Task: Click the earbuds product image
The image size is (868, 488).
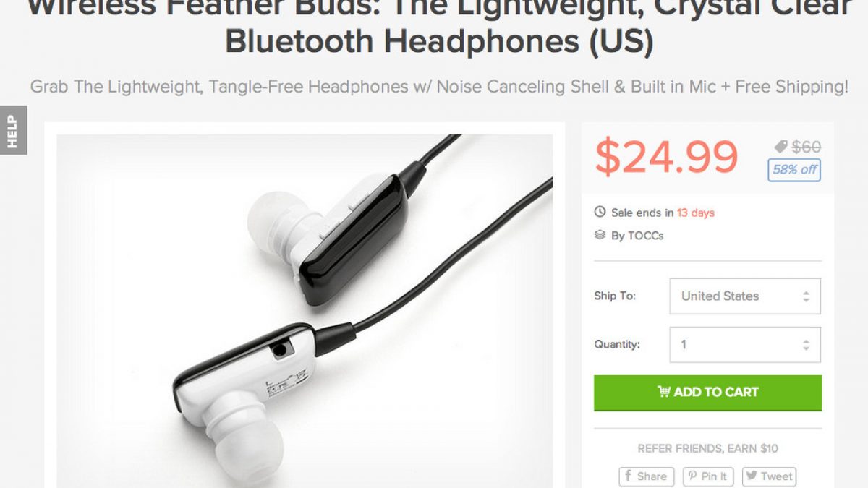Action: pyautogui.click(x=305, y=311)
